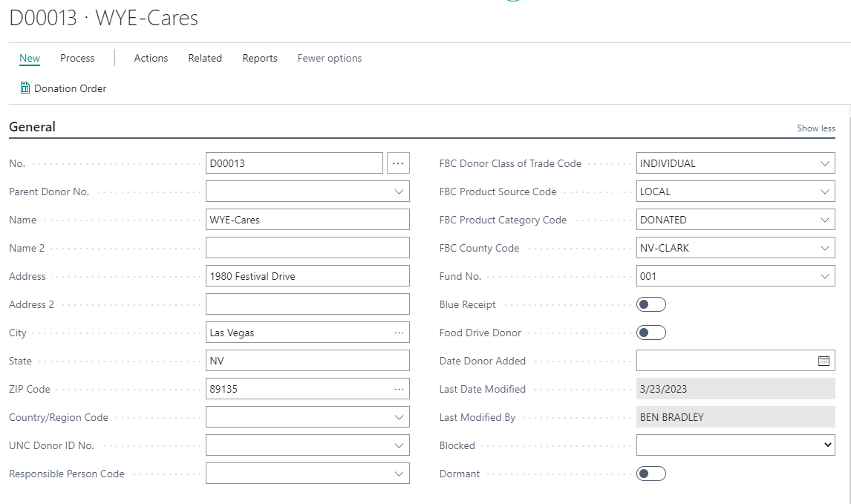This screenshot has width=851, height=504.
Task: Click the Donation Order document icon
Action: [x=25, y=88]
